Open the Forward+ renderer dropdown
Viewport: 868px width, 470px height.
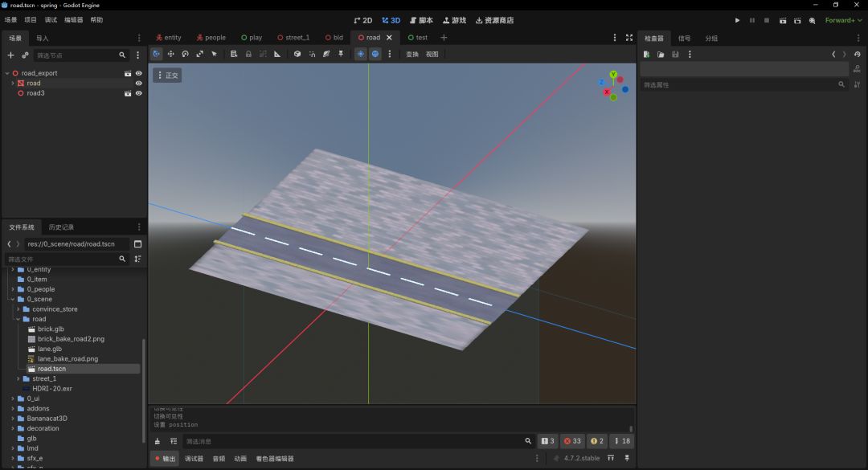(844, 20)
